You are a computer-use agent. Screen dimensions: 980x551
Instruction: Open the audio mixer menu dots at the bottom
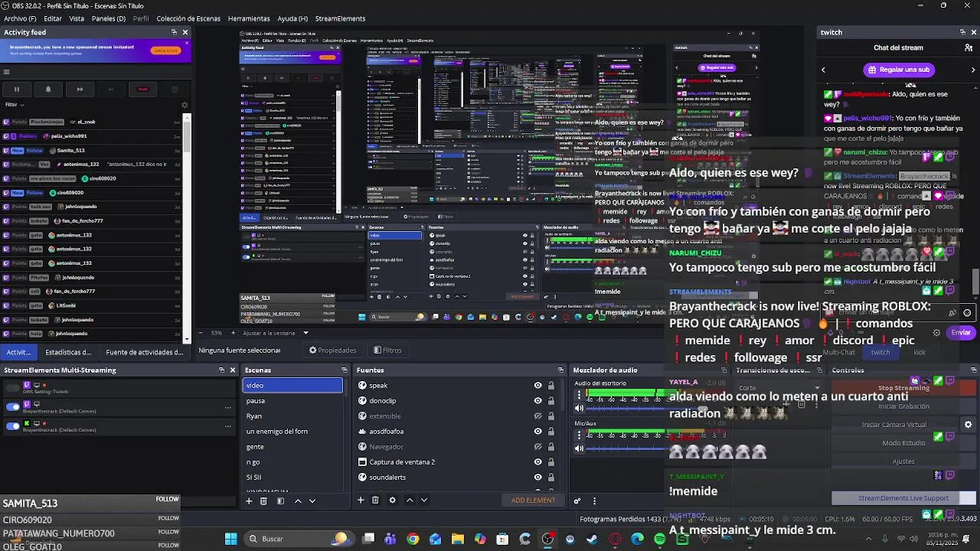tap(594, 501)
